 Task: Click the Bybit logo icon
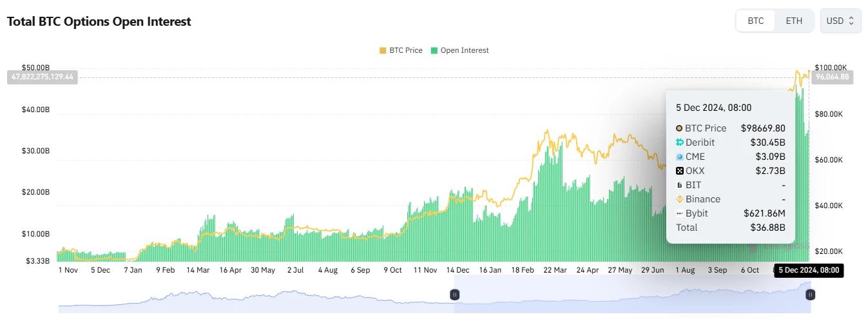(679, 213)
